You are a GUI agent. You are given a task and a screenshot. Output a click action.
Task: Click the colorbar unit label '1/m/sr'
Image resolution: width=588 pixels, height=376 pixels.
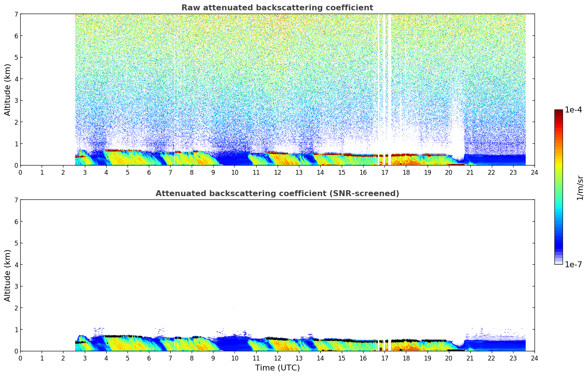pos(580,188)
